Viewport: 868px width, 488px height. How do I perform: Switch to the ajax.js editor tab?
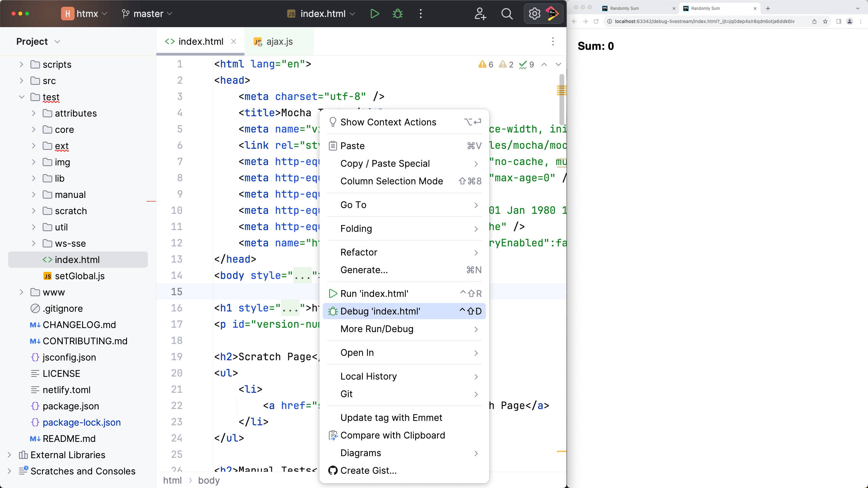click(279, 41)
